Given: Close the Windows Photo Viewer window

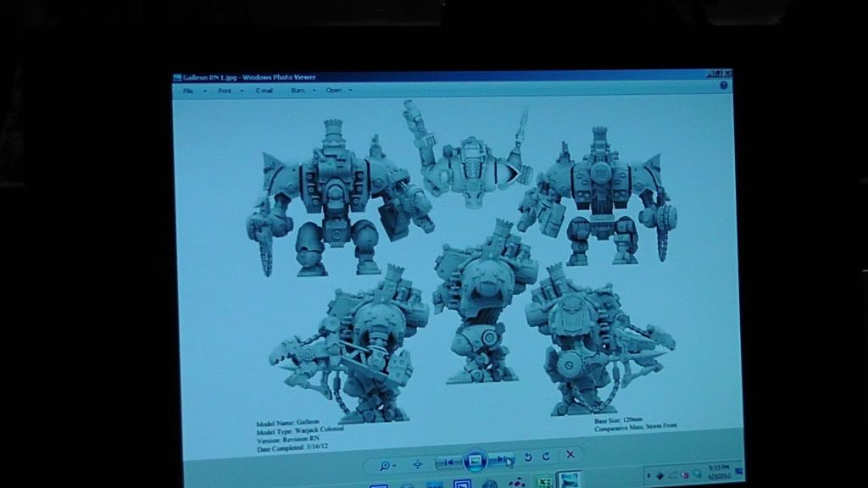Looking at the screenshot, I should pos(728,73).
